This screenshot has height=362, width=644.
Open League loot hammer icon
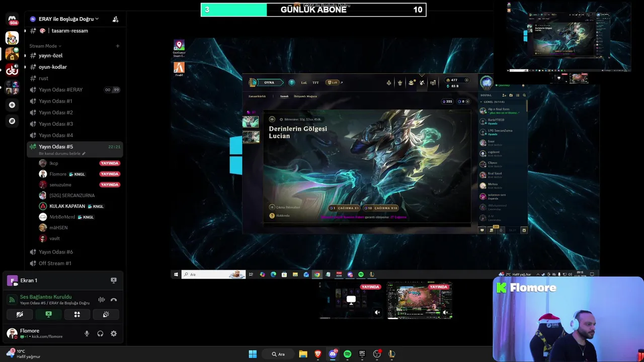(x=422, y=82)
